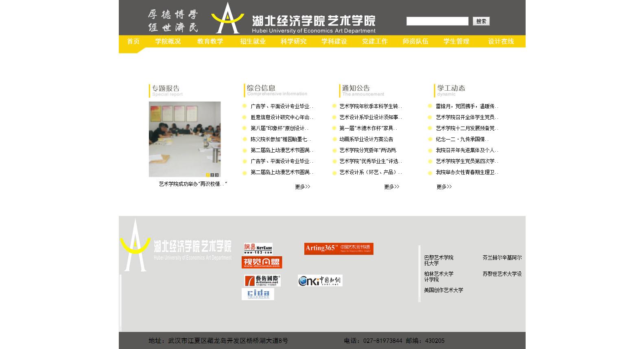This screenshot has width=644, height=349.
Task: Expand more items under 学工动态
Action: tap(444, 187)
